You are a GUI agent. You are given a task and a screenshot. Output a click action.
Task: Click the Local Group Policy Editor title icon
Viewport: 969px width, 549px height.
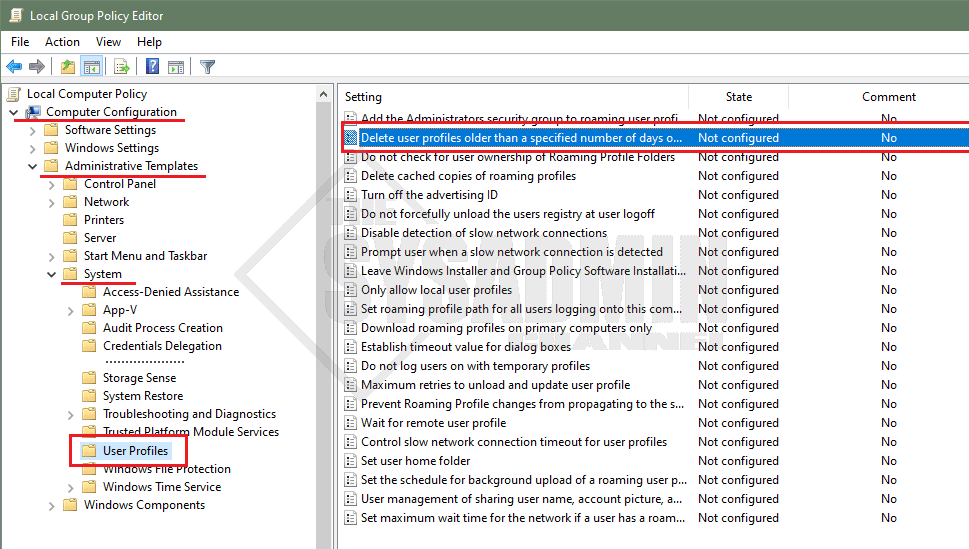(16, 15)
